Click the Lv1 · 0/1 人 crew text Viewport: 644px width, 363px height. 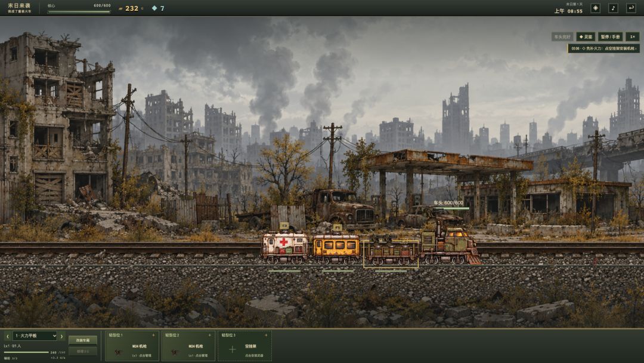click(13, 346)
